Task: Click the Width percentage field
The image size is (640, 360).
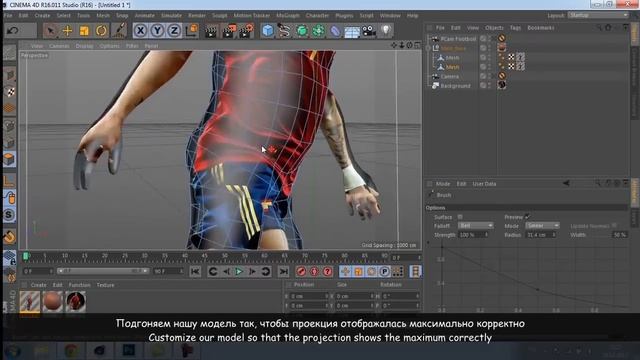Action: point(620,235)
